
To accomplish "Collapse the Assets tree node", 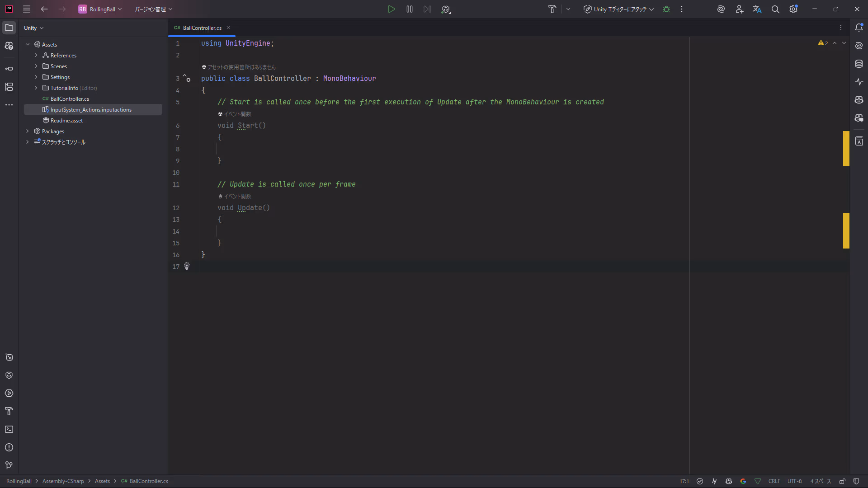I will pos(28,44).
